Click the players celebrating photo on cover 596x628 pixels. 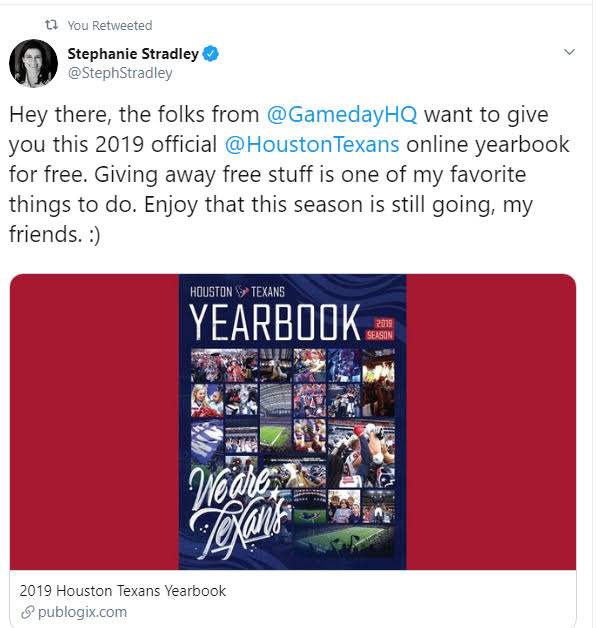click(x=361, y=453)
